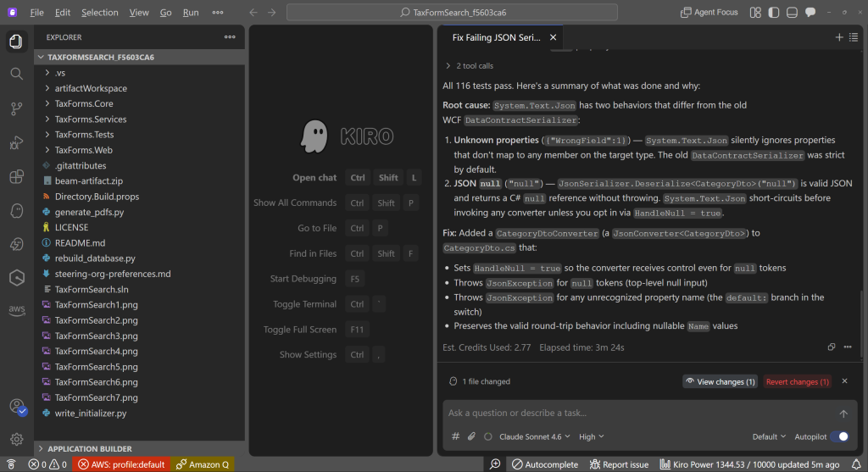Start a new chat session with plus icon
868x472 pixels.
pos(839,37)
